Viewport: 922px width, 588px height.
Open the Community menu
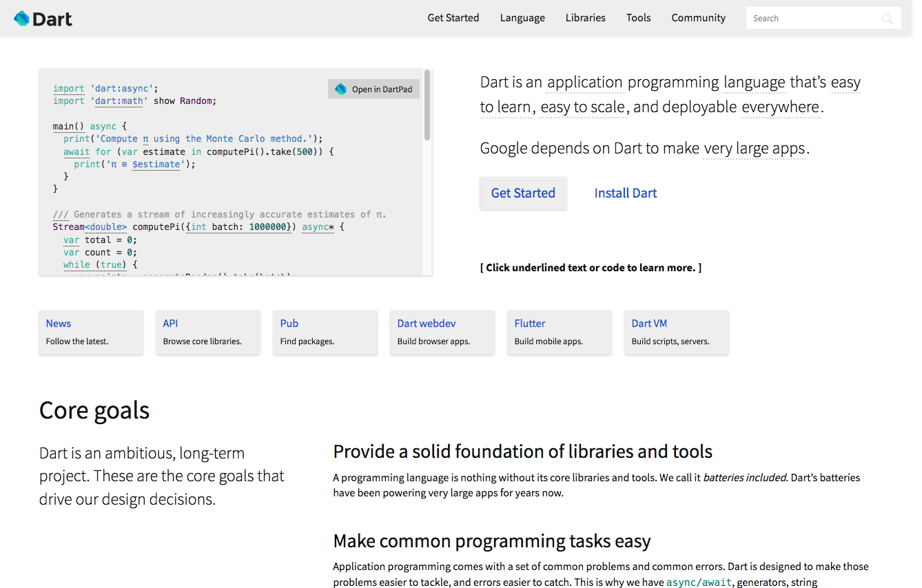point(699,18)
